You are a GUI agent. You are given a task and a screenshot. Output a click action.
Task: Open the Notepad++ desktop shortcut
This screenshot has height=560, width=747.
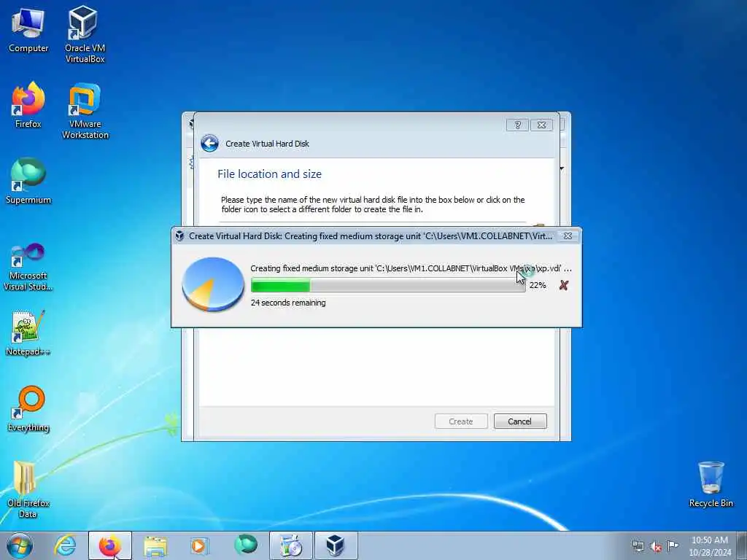tap(28, 332)
